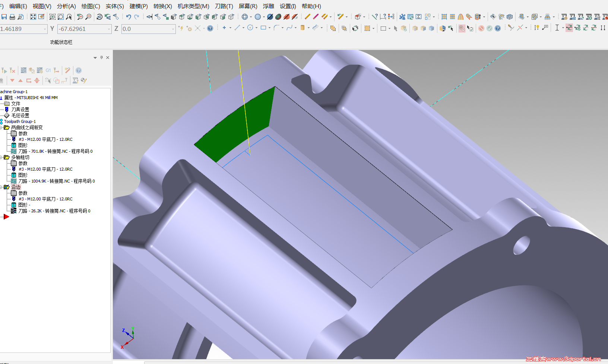Open the 帮助(H) menu
This screenshot has height=364, width=608.
(x=311, y=6)
